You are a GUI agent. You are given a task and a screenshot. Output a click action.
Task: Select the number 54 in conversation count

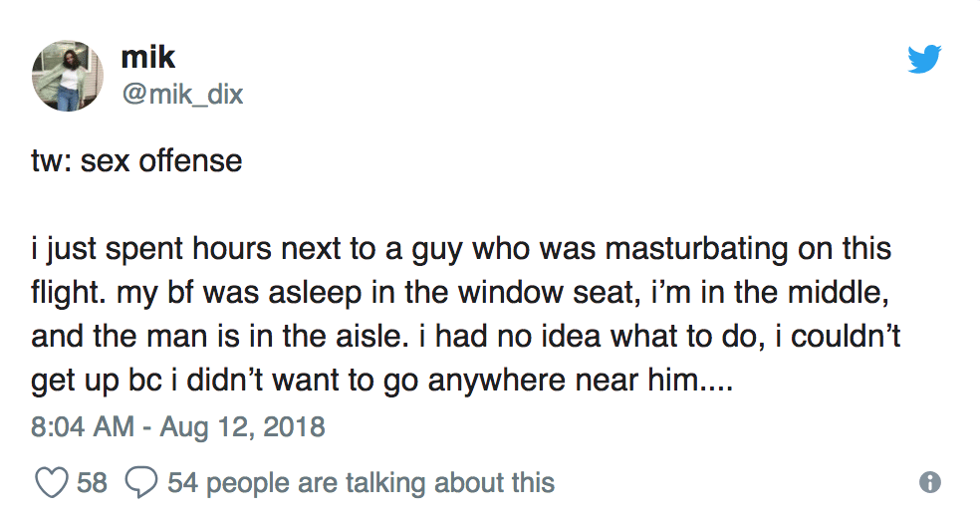point(182,482)
